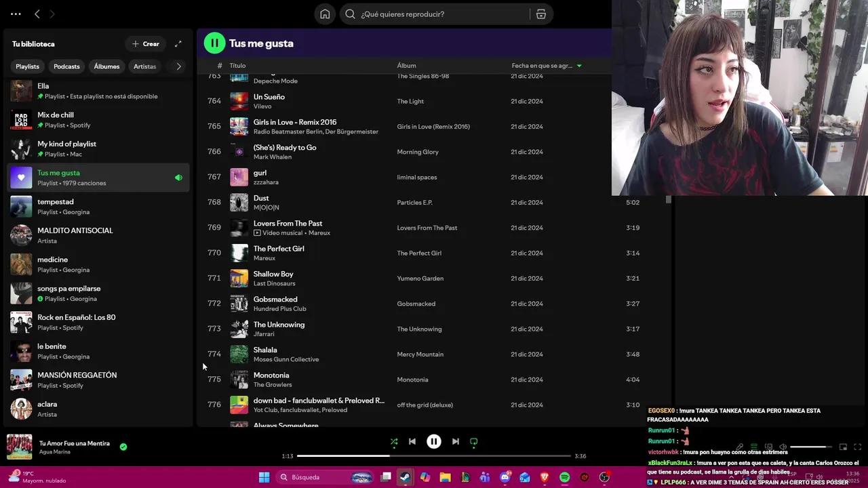Open Windows Start menu

264,477
